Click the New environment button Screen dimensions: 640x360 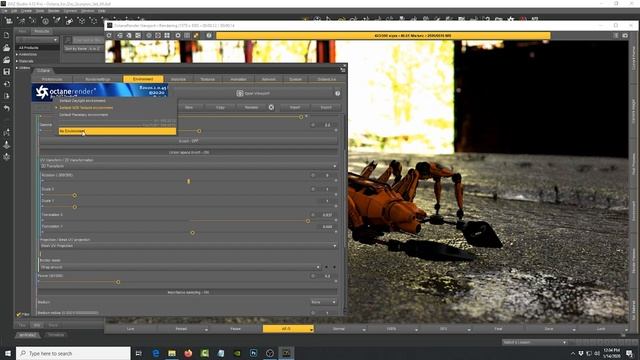(x=189, y=107)
